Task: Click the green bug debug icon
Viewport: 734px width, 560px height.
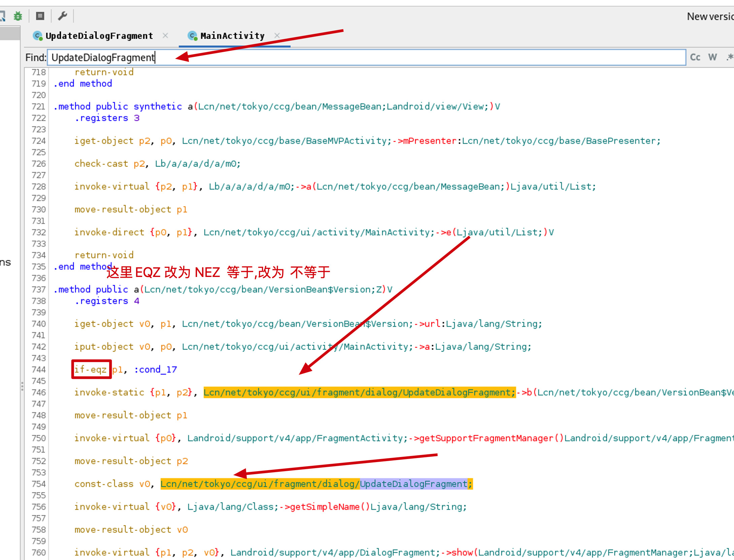Action: tap(18, 16)
